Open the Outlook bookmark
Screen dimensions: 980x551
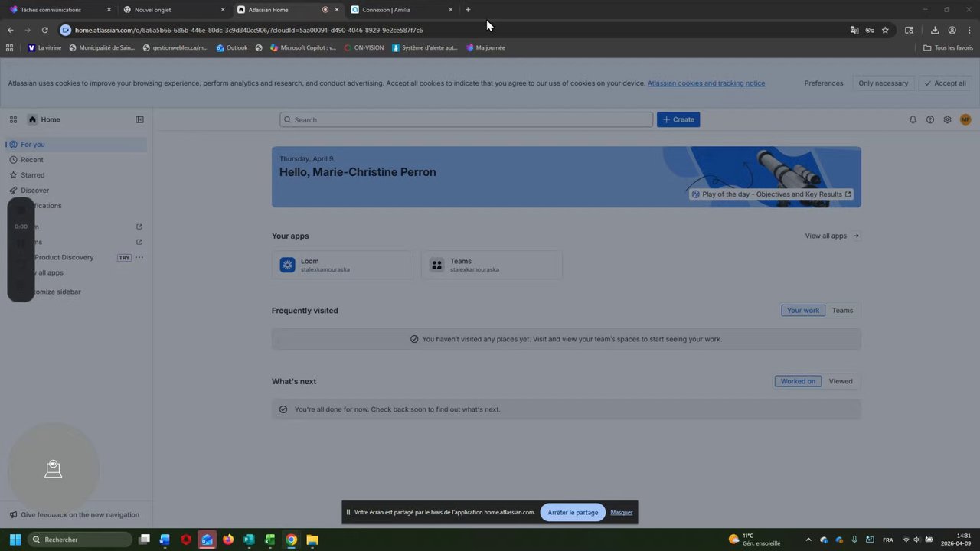(x=232, y=47)
